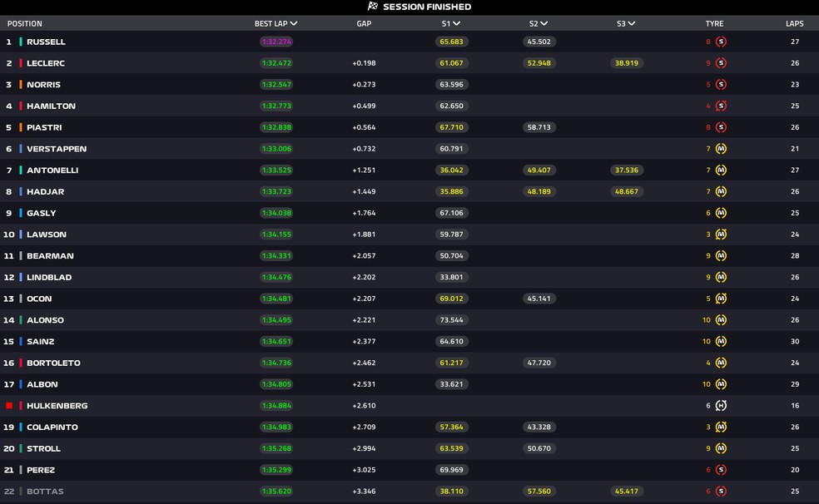Select Piastri's soft tyre icon
The image size is (819, 504).
coord(721,127)
